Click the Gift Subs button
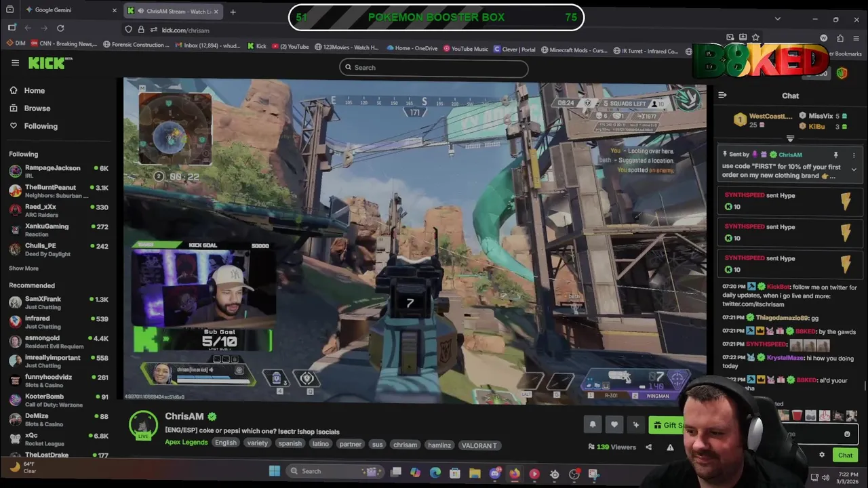The image size is (868, 488). (667, 425)
